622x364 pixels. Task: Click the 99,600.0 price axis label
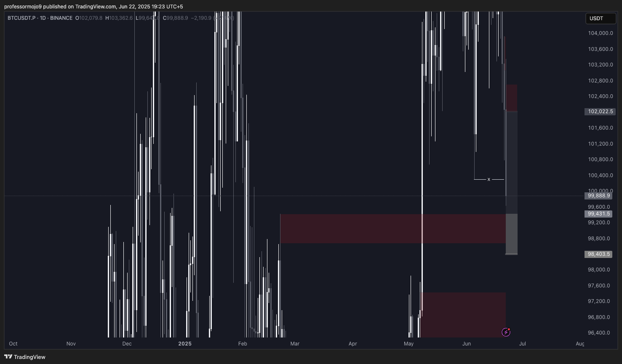[599, 207]
